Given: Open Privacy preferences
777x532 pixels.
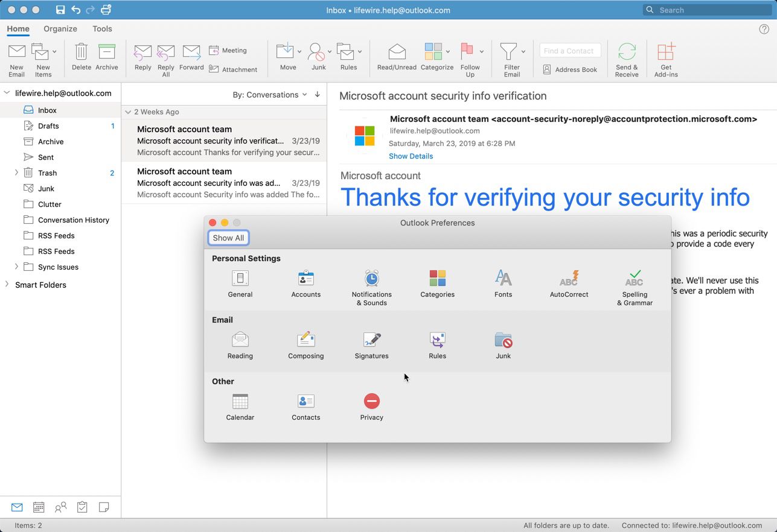Looking at the screenshot, I should coord(371,407).
